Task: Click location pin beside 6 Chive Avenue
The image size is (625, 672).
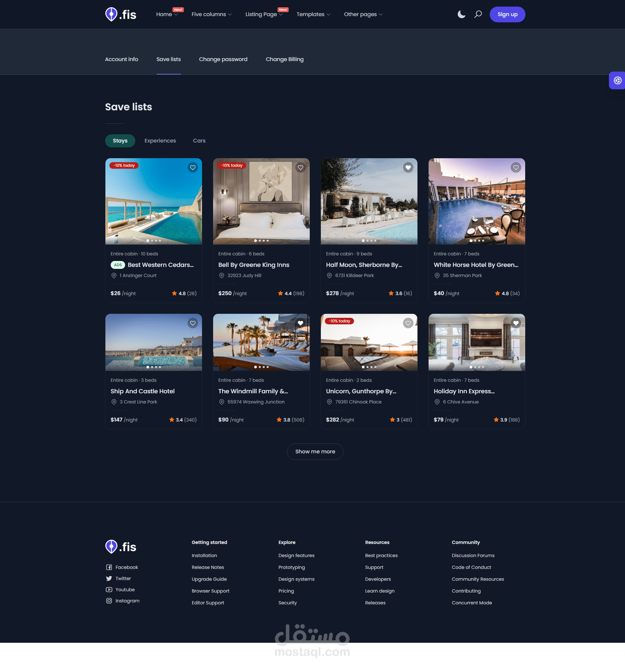Action: [437, 402]
